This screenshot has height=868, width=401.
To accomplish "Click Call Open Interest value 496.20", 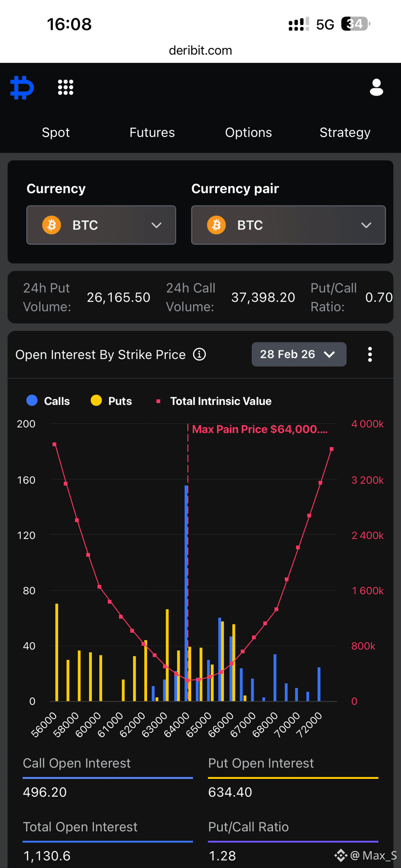I will point(45,792).
